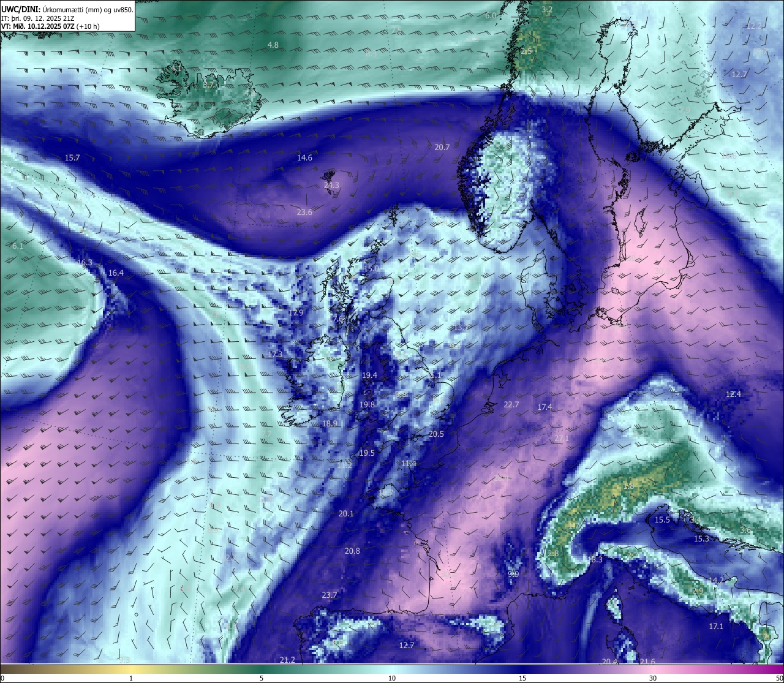Click the color scale at the 0 label

coord(2,678)
